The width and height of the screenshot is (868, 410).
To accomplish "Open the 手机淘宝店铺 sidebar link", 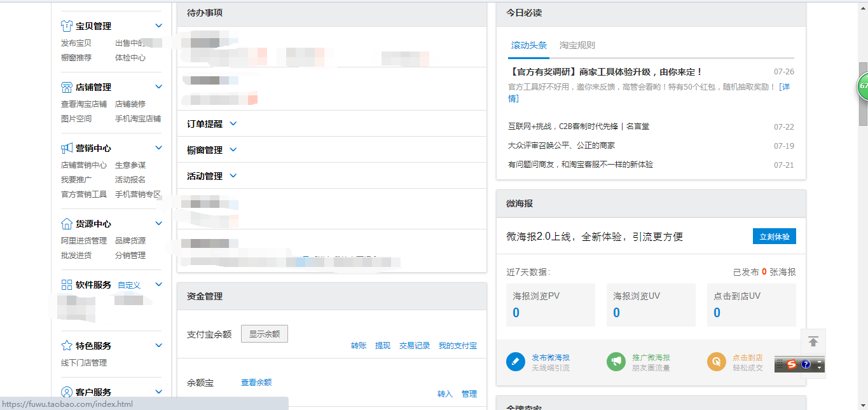I will (x=138, y=119).
